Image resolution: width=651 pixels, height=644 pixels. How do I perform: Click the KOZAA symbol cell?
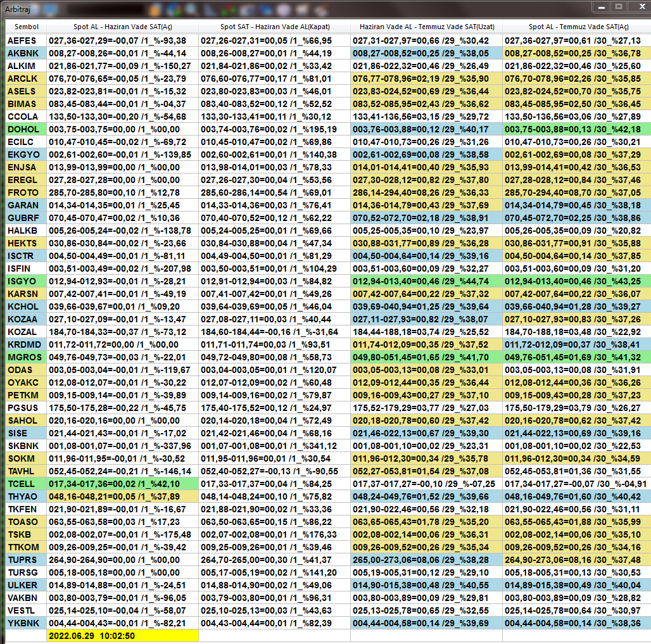tap(26, 319)
